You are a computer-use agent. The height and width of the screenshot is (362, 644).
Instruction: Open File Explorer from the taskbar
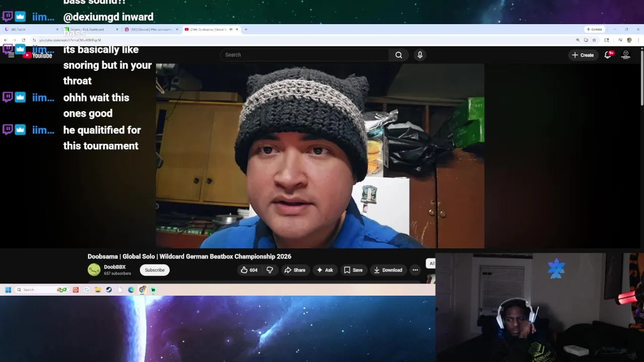click(98, 290)
